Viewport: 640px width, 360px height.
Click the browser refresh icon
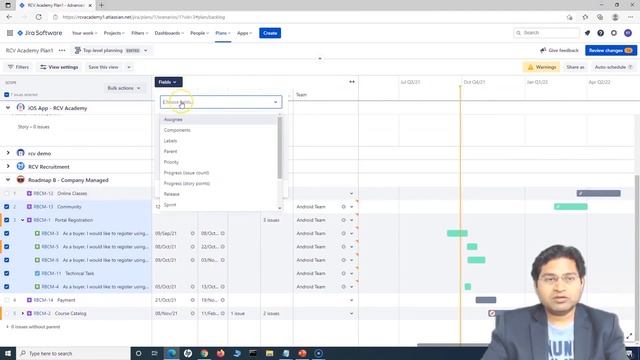click(38, 17)
